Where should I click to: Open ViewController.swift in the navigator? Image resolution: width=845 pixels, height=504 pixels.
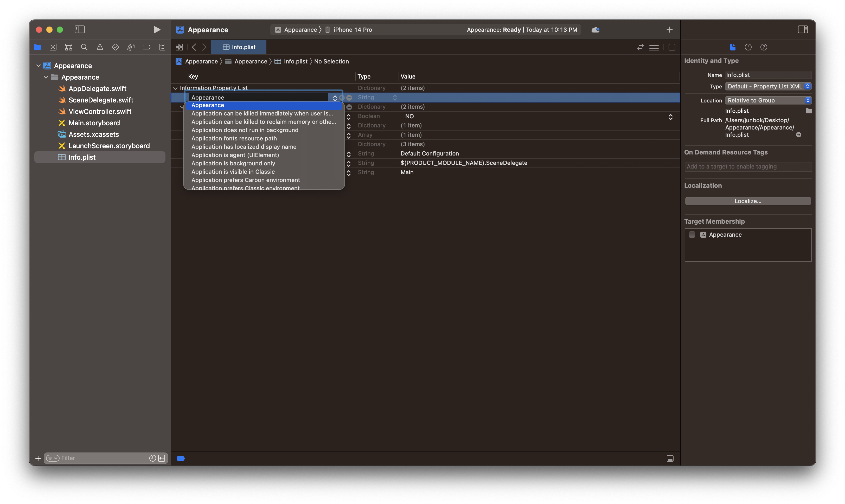[100, 111]
